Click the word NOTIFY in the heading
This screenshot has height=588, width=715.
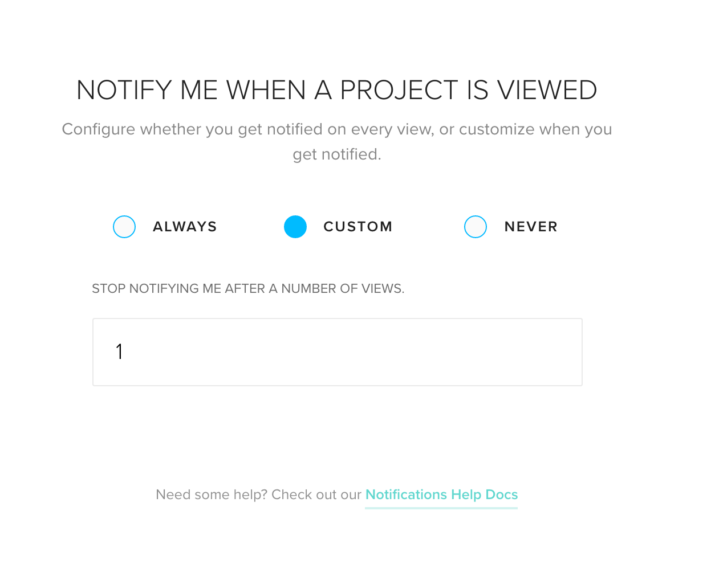click(124, 90)
